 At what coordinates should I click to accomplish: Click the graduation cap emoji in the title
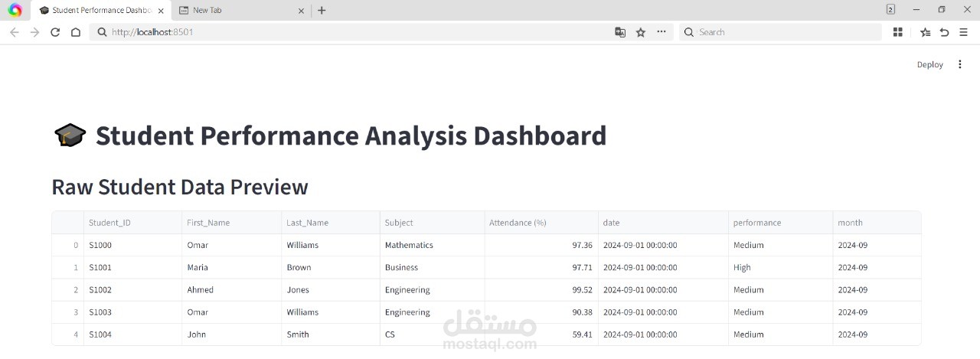(70, 136)
